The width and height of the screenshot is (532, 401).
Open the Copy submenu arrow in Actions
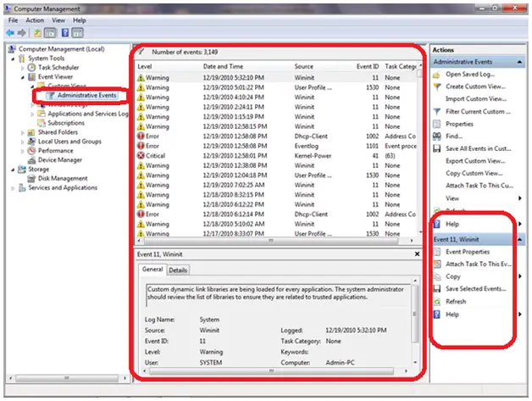[x=520, y=276]
